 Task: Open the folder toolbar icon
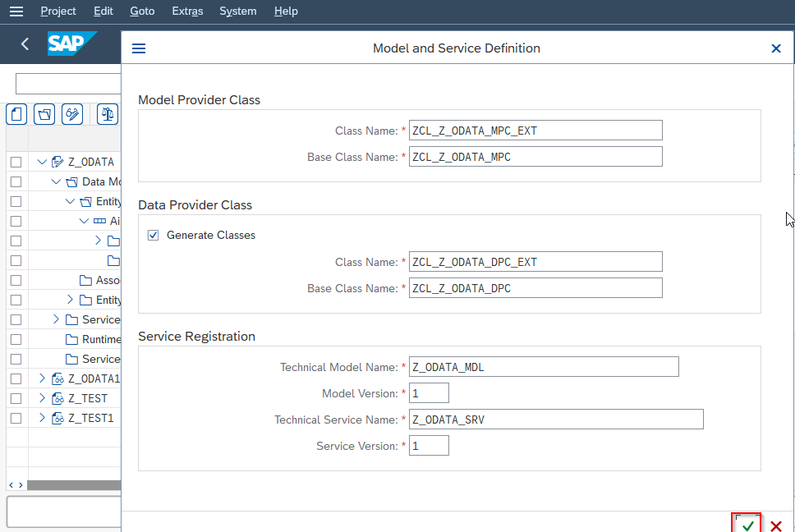coord(44,113)
